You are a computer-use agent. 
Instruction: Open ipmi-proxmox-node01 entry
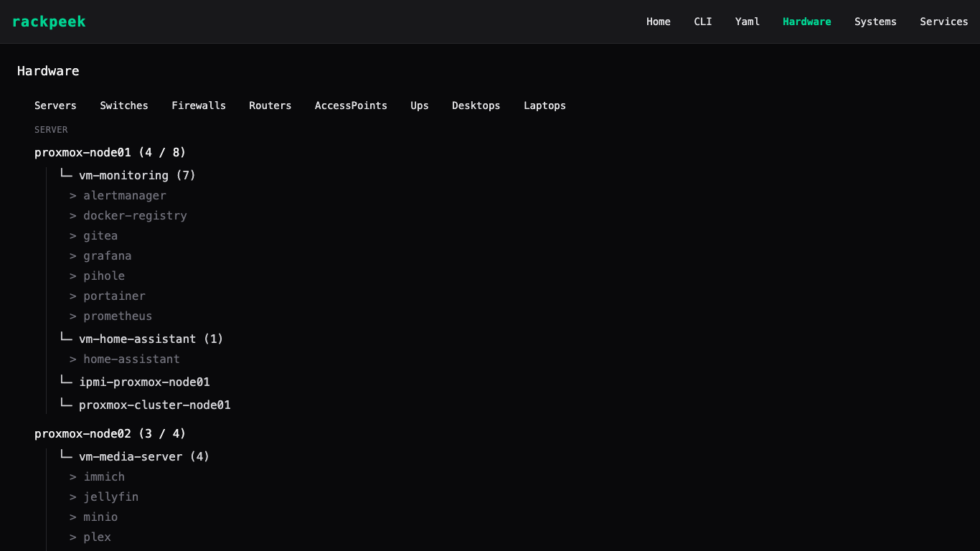coord(144,382)
